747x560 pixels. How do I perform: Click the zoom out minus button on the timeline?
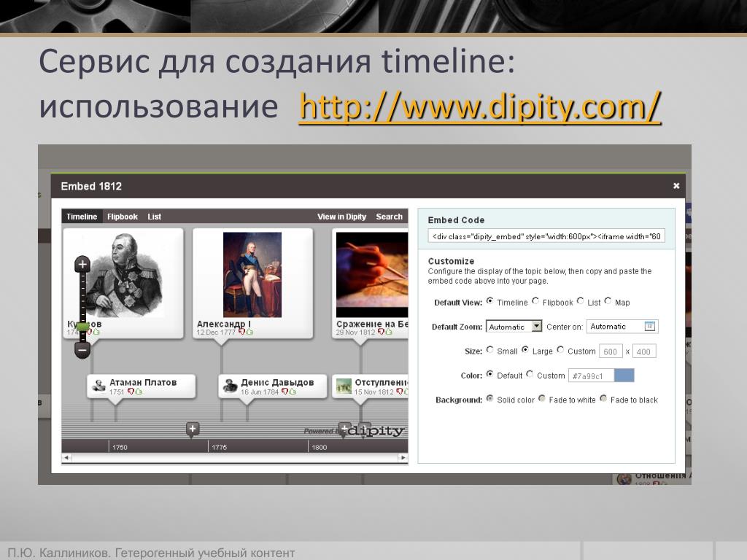pyautogui.click(x=82, y=350)
